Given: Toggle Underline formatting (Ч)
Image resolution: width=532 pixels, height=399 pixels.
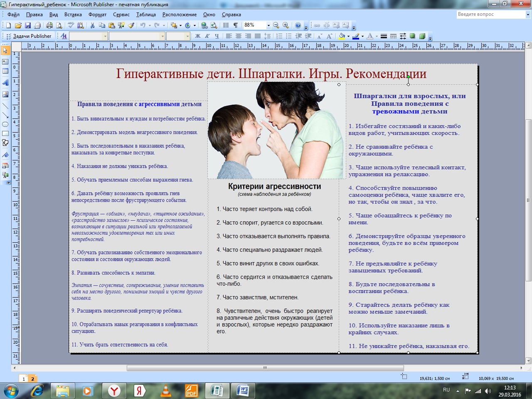Looking at the screenshot, I should tap(217, 36).
